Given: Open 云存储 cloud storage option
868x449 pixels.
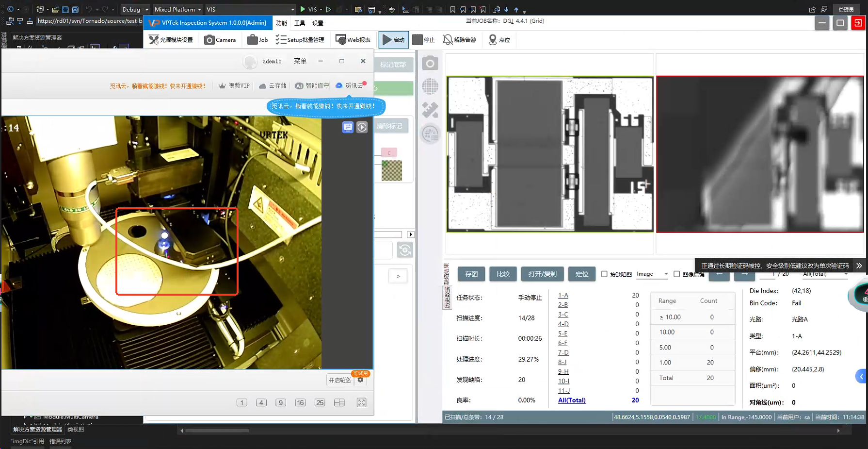Looking at the screenshot, I should coord(273,86).
